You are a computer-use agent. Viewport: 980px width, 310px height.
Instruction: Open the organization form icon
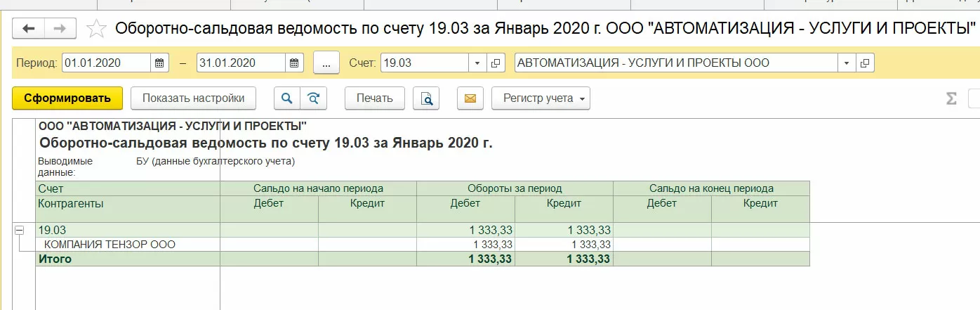pos(865,63)
